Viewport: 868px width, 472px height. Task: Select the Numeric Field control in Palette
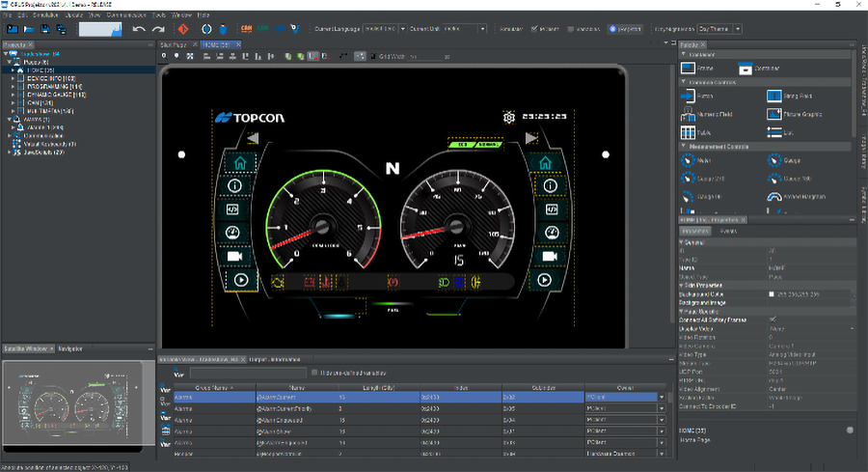pyautogui.click(x=707, y=114)
